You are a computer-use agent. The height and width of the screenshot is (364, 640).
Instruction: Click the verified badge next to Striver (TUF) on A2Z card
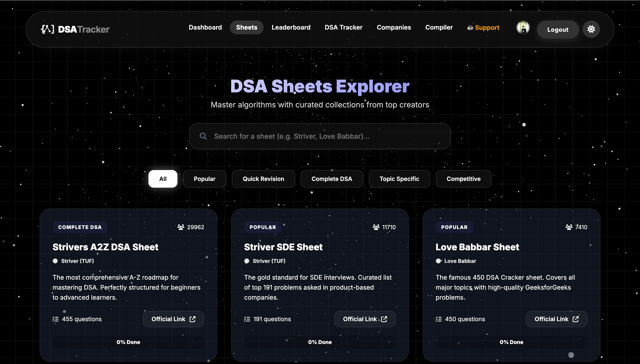click(x=55, y=261)
